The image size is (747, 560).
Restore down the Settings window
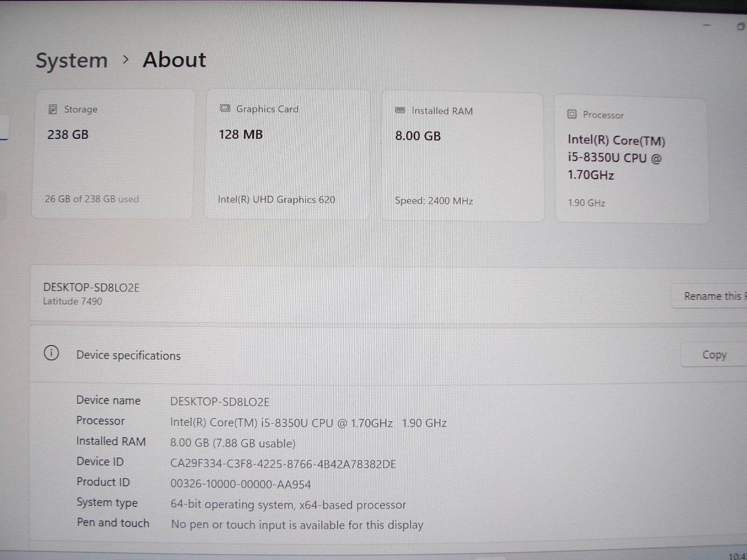[x=740, y=27]
